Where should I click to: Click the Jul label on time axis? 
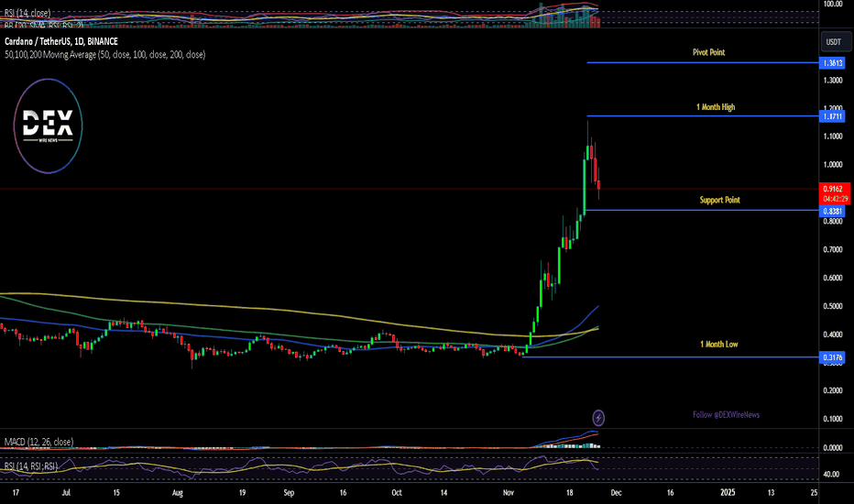click(x=66, y=493)
